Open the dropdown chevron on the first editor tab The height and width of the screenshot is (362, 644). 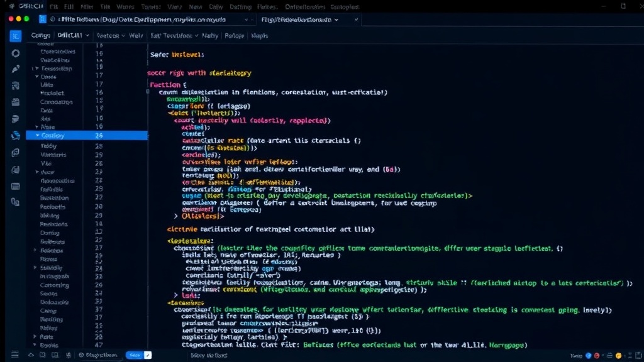click(246, 19)
